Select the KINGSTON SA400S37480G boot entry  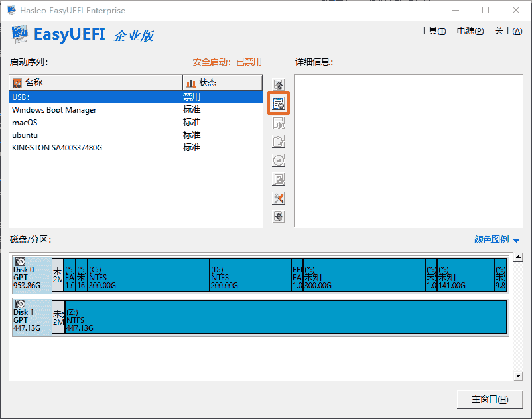click(x=57, y=148)
